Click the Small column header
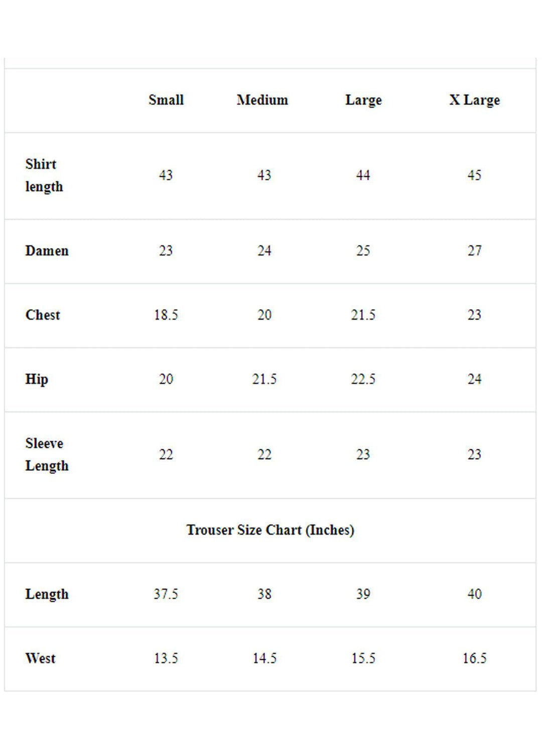Image resolution: width=542 pixels, height=756 pixels. [x=166, y=100]
